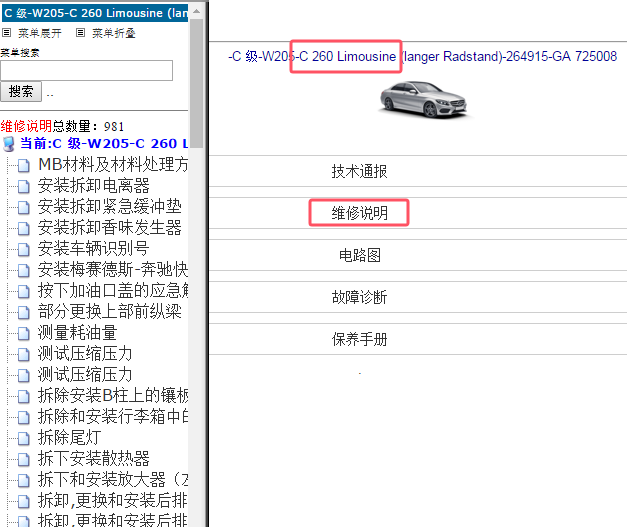Open 拆除和安装行李箱中 entry

click(113, 416)
